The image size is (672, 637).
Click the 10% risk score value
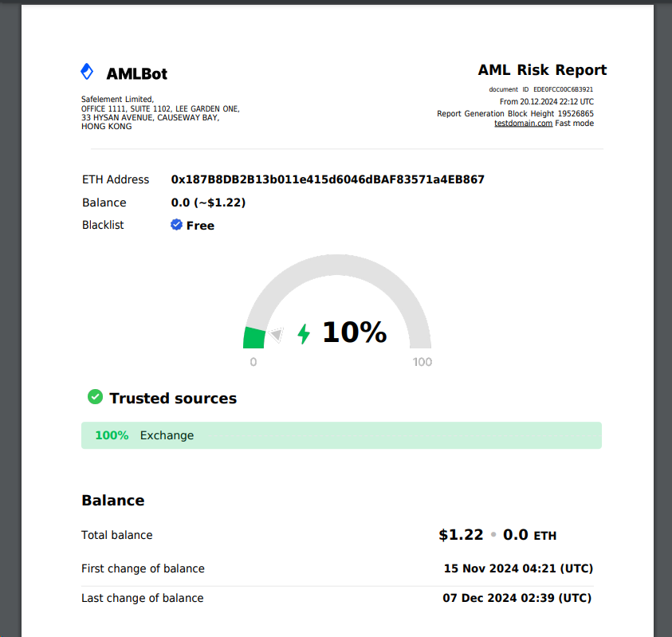[x=354, y=332]
